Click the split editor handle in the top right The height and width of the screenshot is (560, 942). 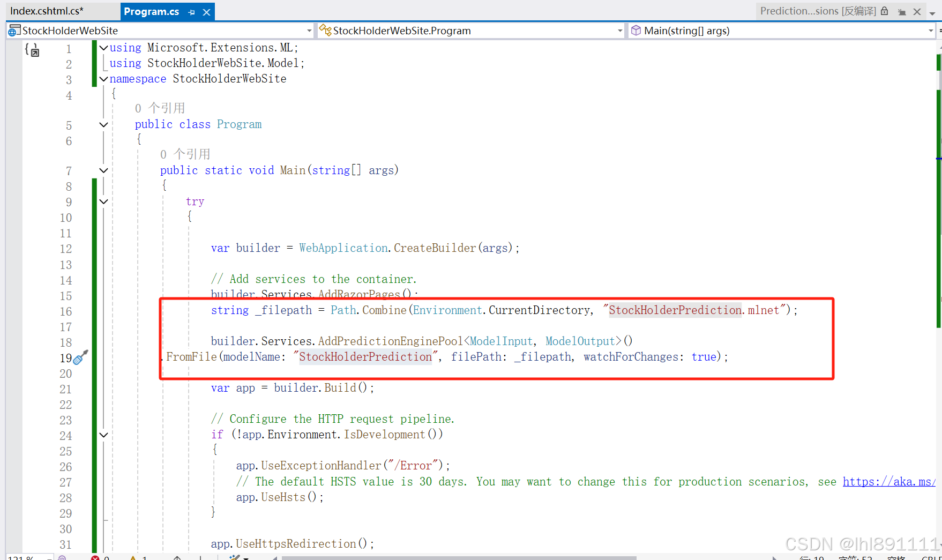939,31
